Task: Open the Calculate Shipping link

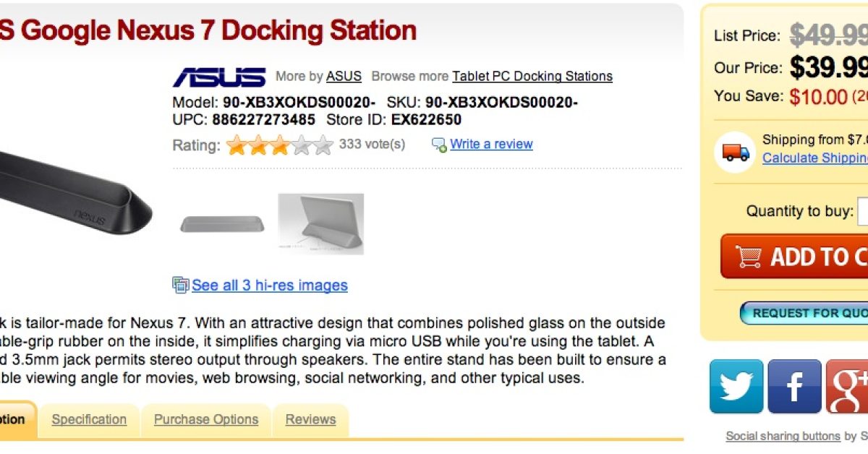Action: 815,158
